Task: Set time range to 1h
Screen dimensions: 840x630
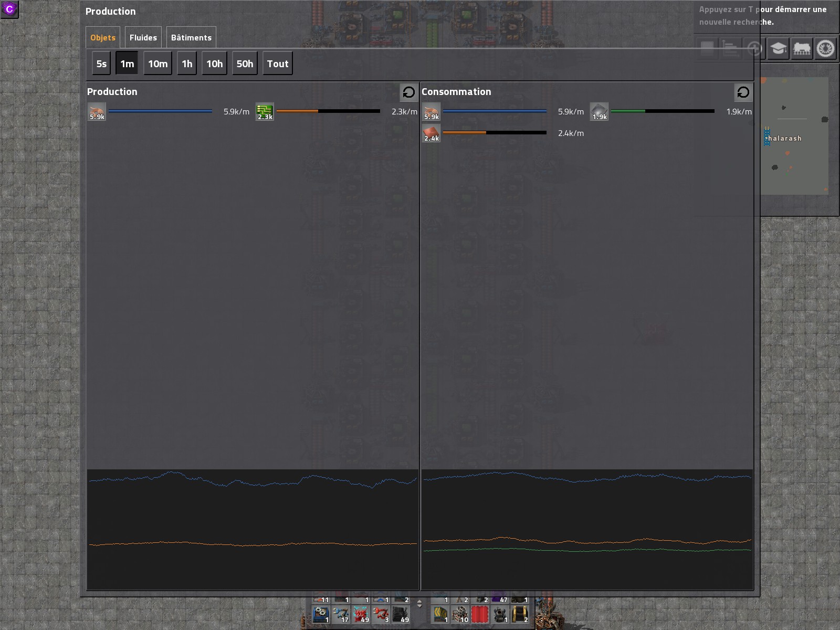Action: coord(187,64)
